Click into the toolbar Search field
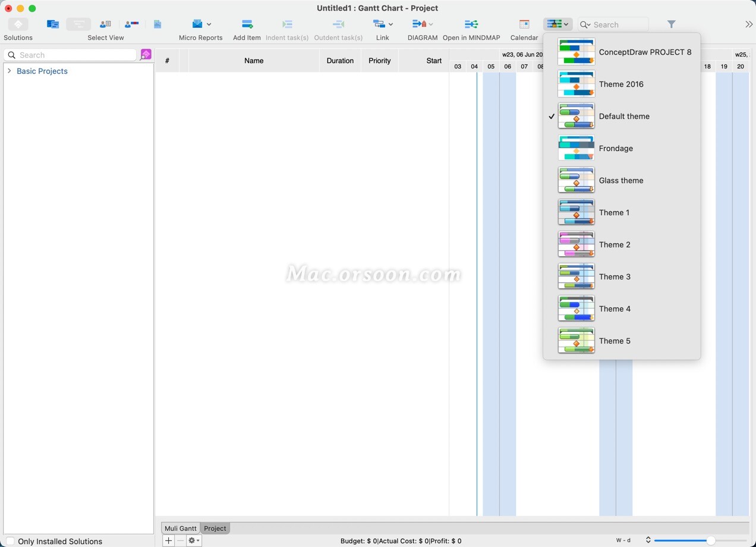 (x=613, y=24)
